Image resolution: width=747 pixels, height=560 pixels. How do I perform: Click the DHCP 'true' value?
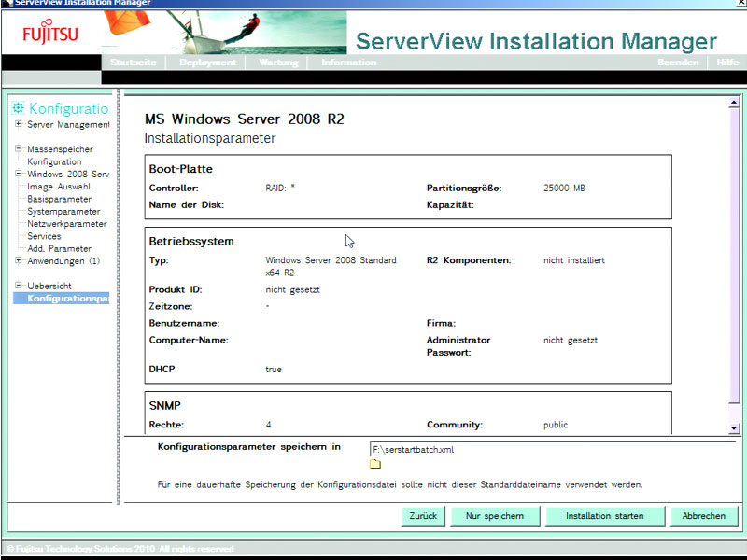point(274,370)
